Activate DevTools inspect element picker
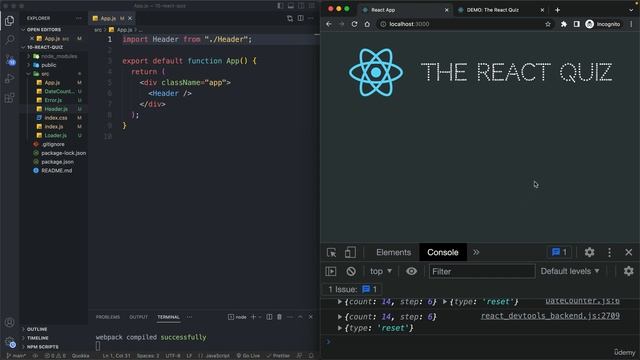The image size is (640, 360). (x=331, y=252)
